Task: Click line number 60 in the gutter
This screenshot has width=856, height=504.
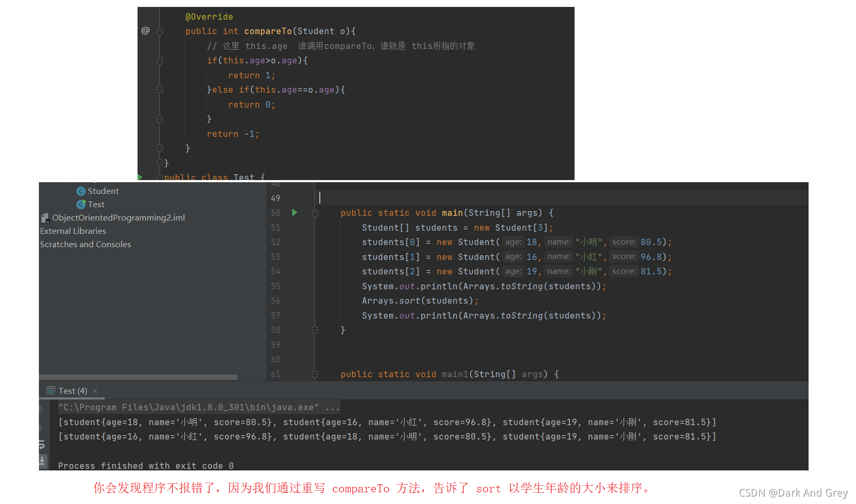Action: click(276, 360)
